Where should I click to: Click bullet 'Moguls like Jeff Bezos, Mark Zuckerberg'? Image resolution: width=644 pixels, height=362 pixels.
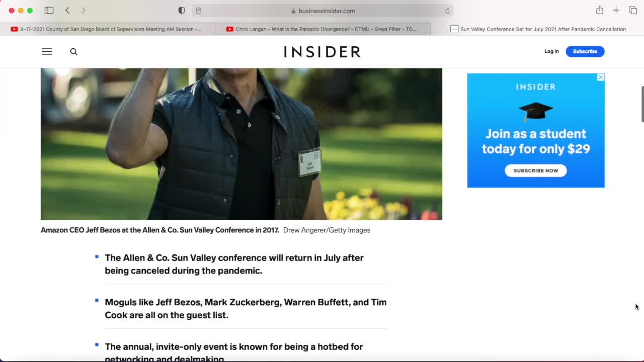point(246,309)
